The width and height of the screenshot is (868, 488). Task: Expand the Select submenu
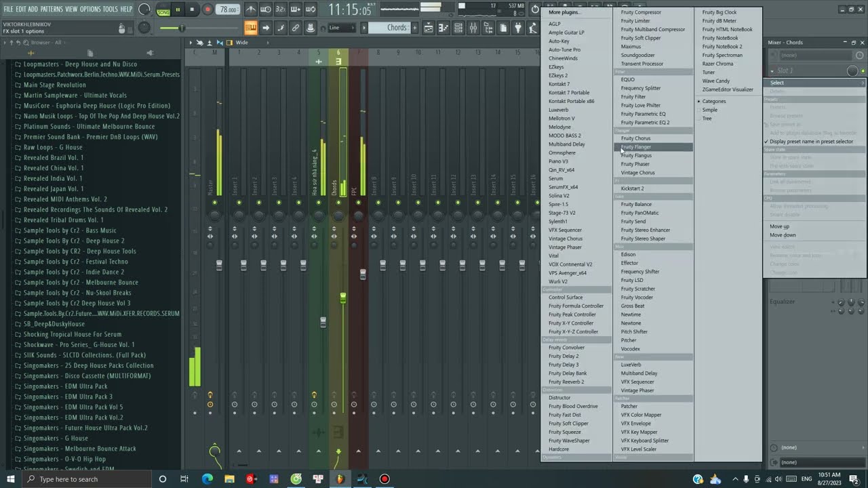point(814,83)
